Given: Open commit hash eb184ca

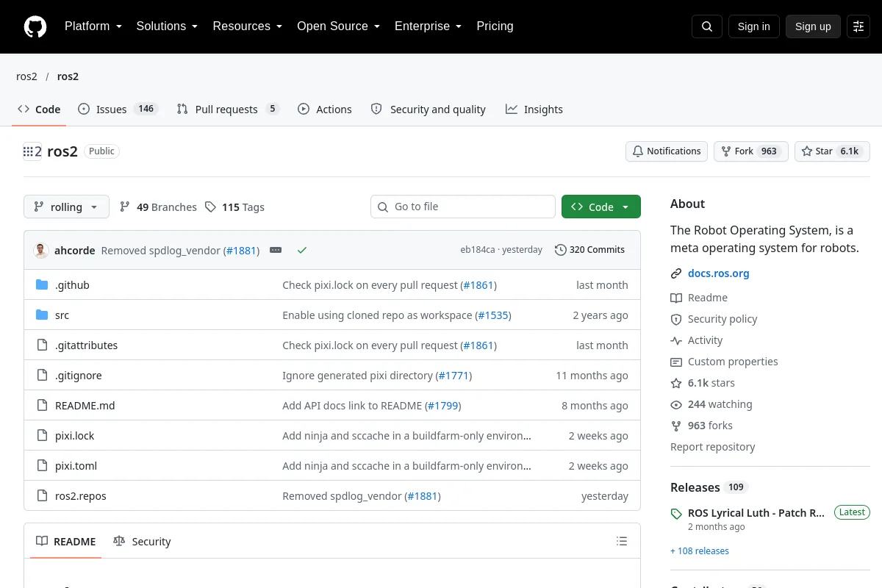Looking at the screenshot, I should (478, 250).
